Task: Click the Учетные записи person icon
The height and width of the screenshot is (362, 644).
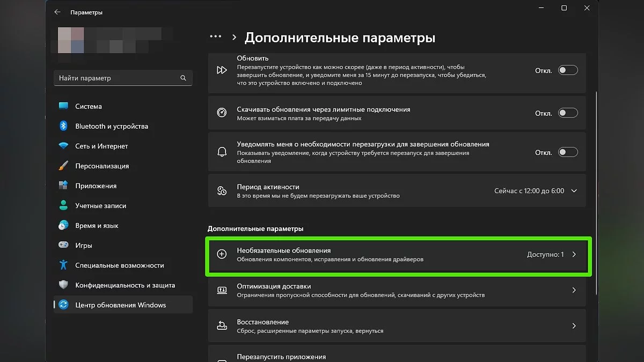Action: point(63,205)
